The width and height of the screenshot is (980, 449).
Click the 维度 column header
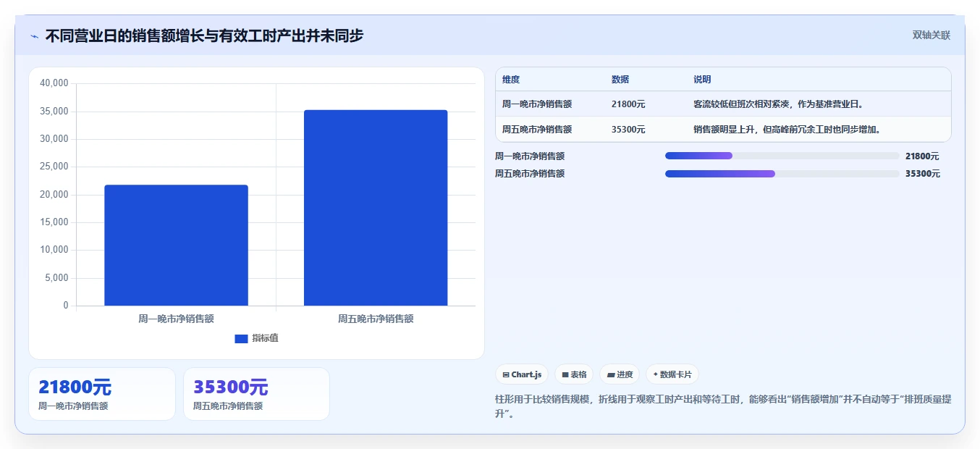point(511,80)
